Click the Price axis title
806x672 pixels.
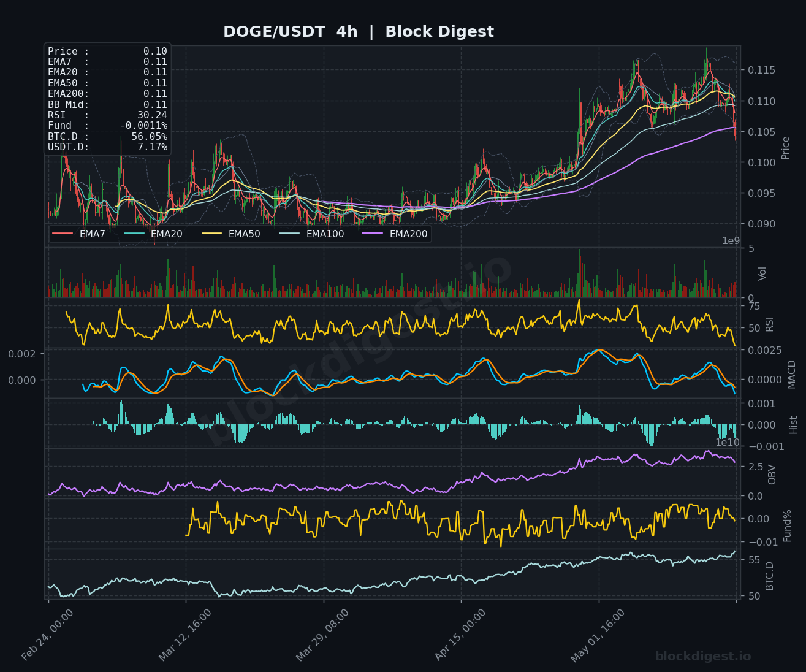point(786,147)
